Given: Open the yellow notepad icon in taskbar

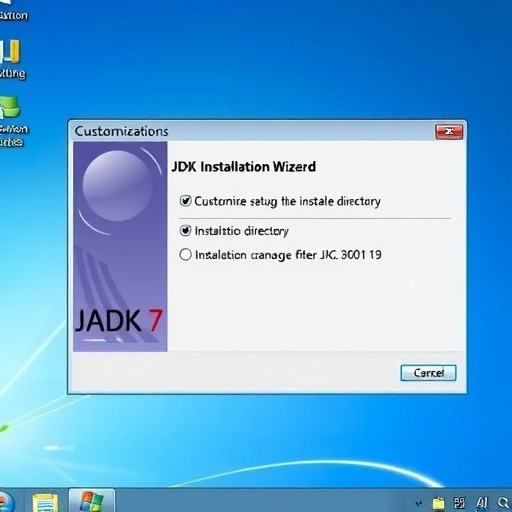Looking at the screenshot, I should tap(45, 503).
